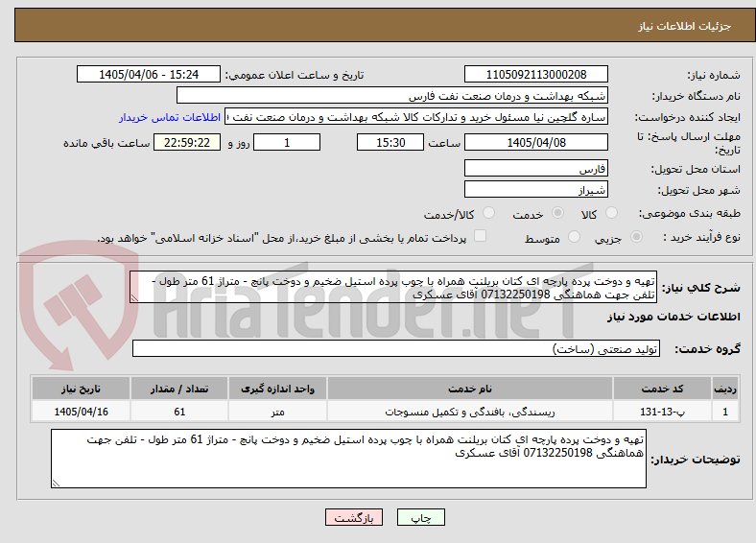Click the توضیحات خریدار label

[x=696, y=460]
